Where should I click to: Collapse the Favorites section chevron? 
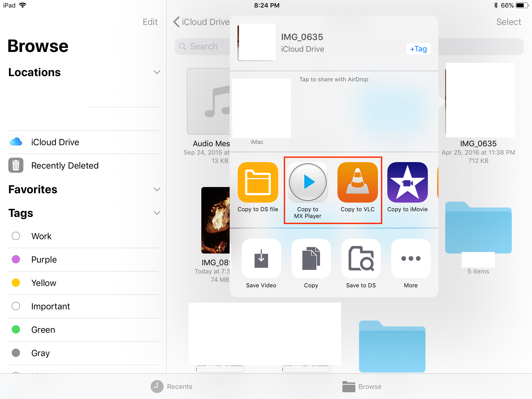coord(157,189)
